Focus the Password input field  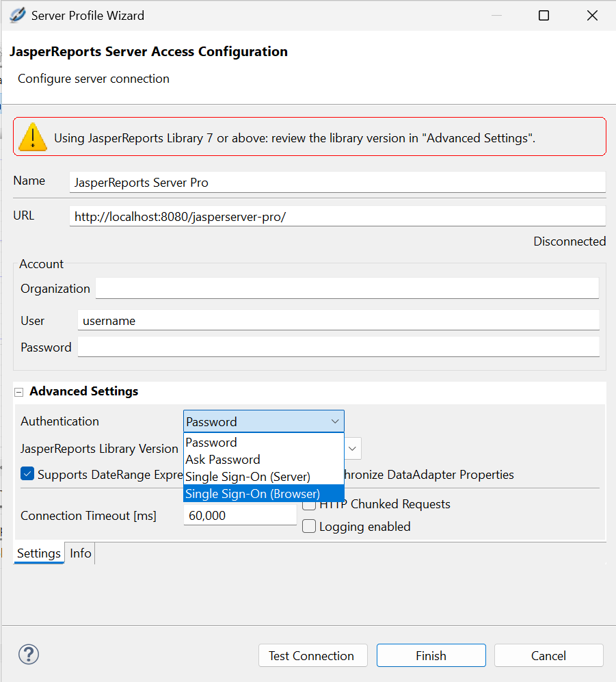[x=338, y=347]
